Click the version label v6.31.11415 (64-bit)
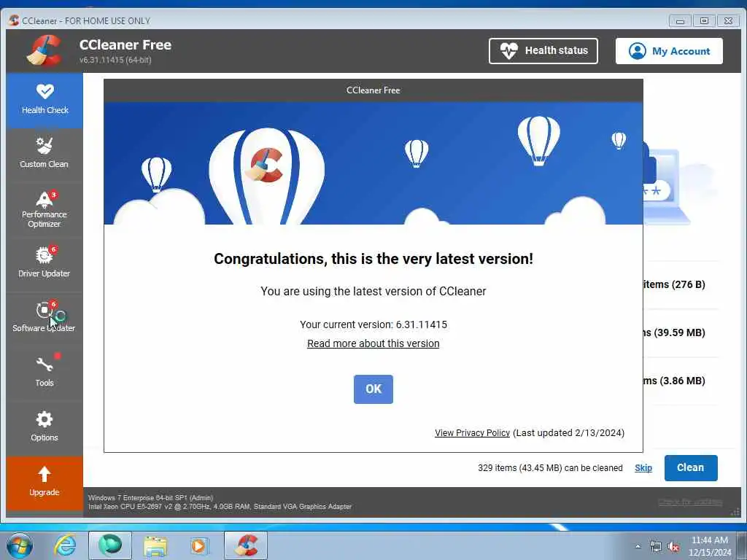 point(115,60)
